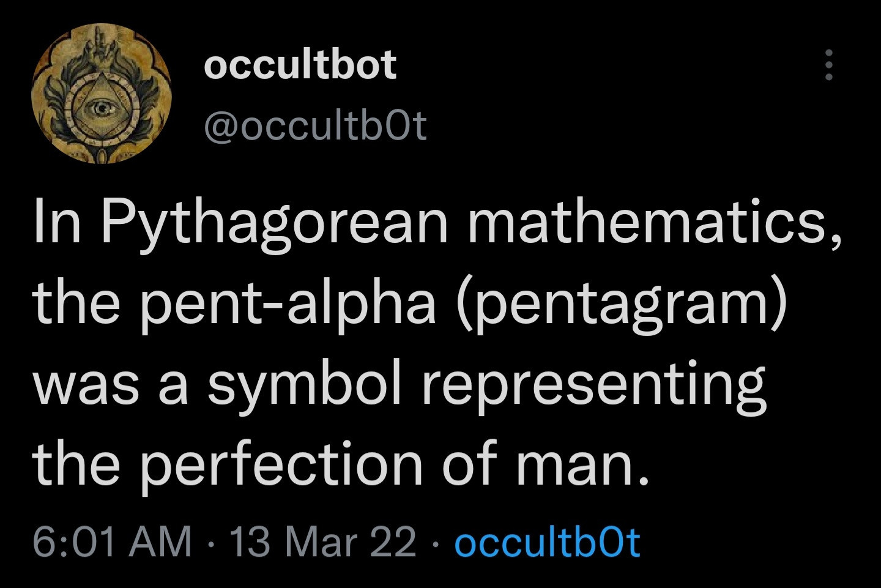Open the three-dot more options menu
Screen dimensions: 881x588
(829, 65)
